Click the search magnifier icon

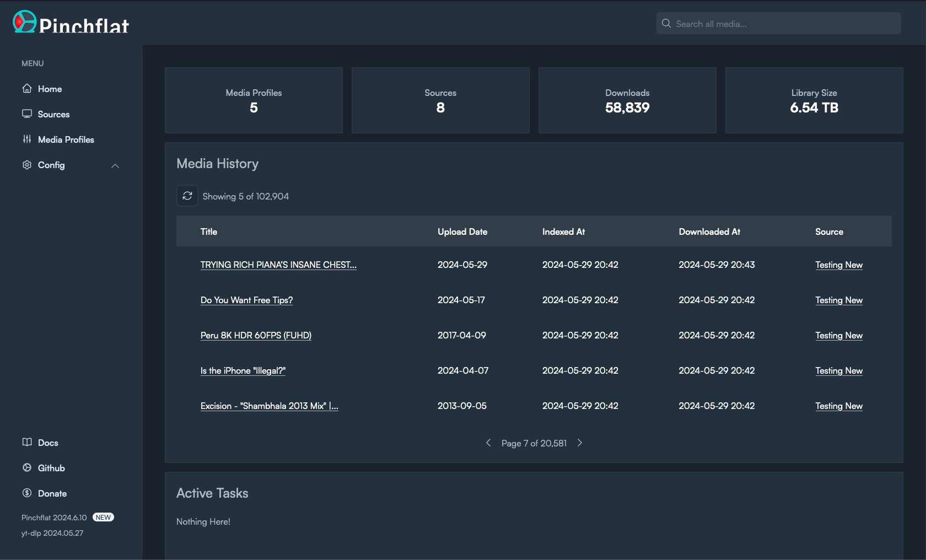[666, 23]
